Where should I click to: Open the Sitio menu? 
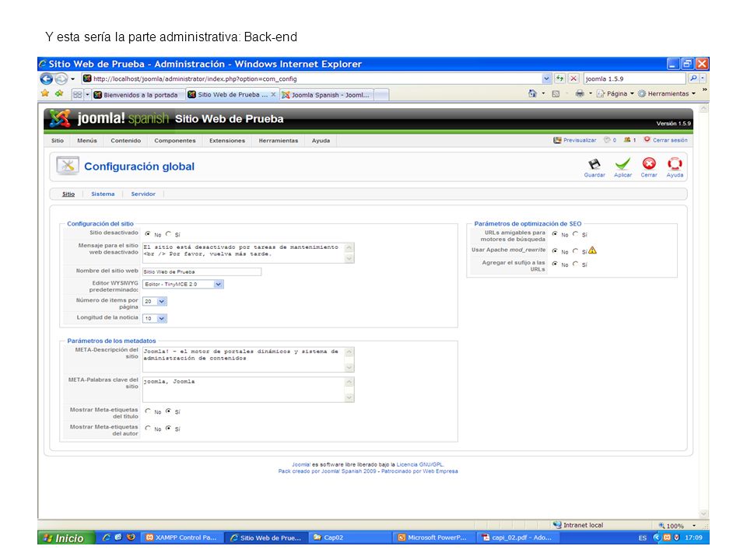[57, 141]
